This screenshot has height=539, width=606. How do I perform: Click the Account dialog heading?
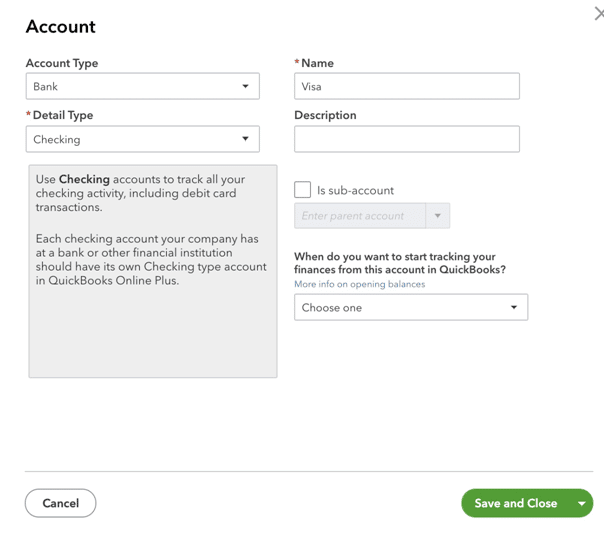tap(61, 27)
